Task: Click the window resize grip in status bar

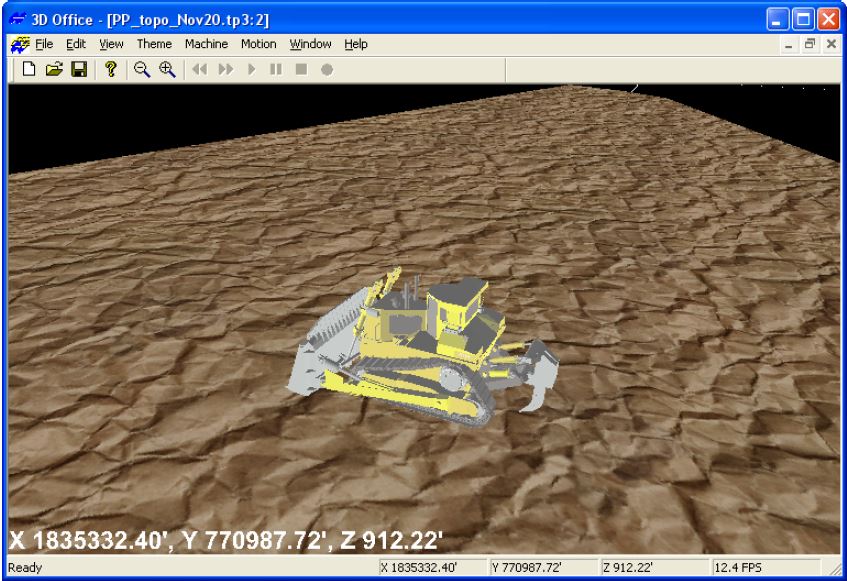Action: [834, 569]
